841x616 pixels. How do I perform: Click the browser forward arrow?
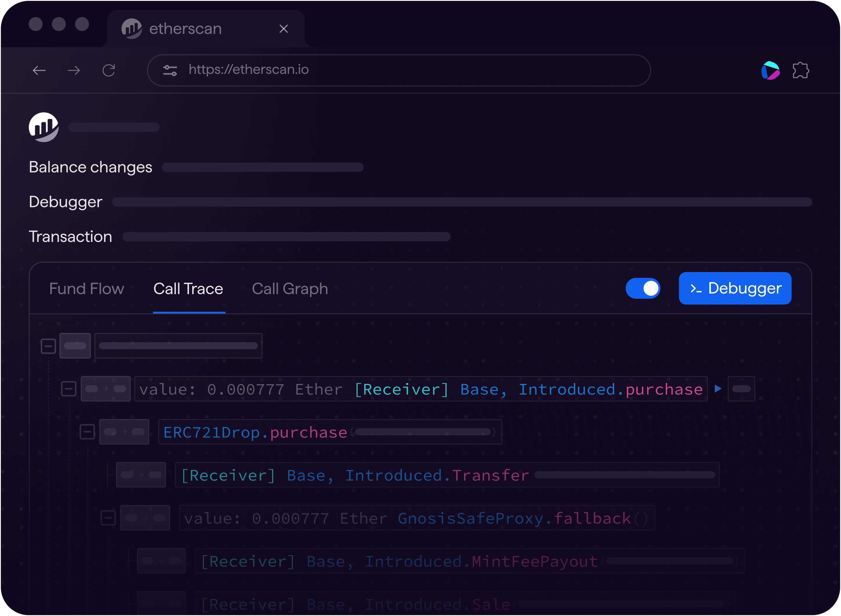coord(74,70)
